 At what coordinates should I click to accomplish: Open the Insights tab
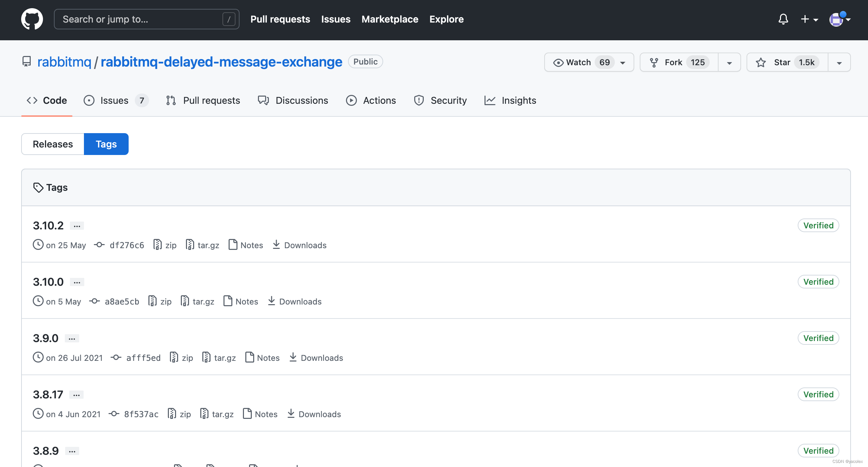(x=510, y=100)
